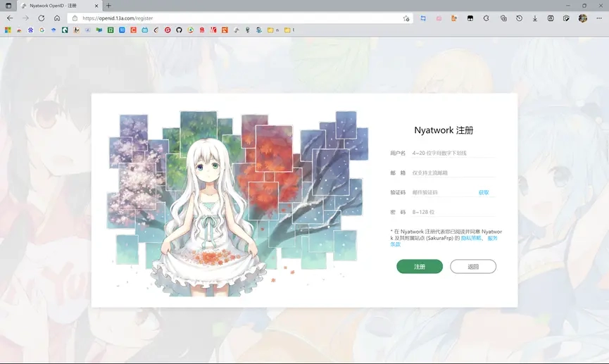Go to the browser Home page icon
609x364 pixels.
57,18
